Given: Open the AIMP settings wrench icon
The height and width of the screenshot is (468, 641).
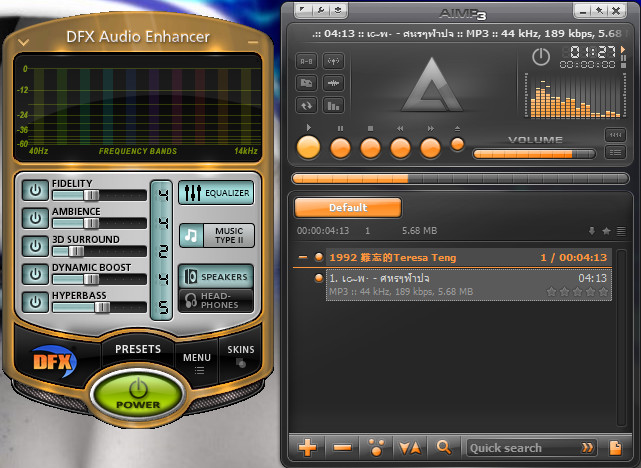Looking at the screenshot, I should point(320,10).
